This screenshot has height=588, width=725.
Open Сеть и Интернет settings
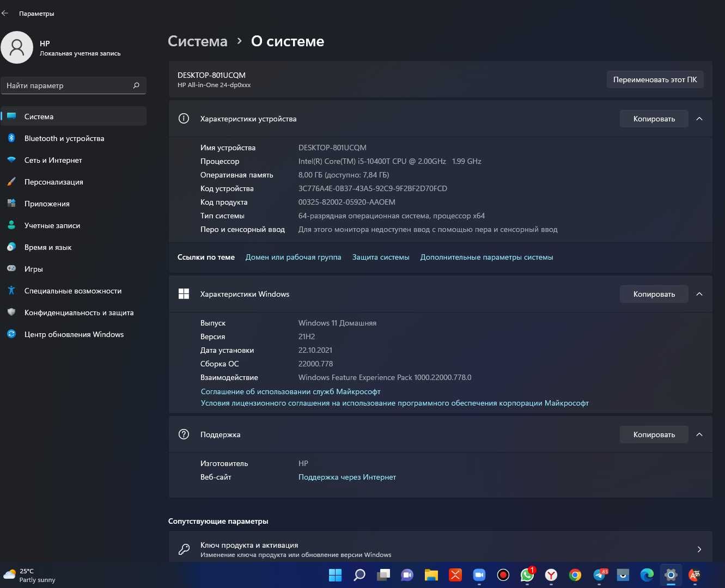(74, 160)
